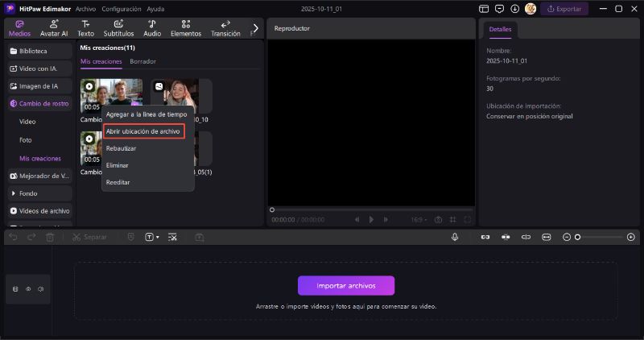Viewport: 644px width, 340px height.
Task: Open the Elementos panel
Action: pos(186,28)
